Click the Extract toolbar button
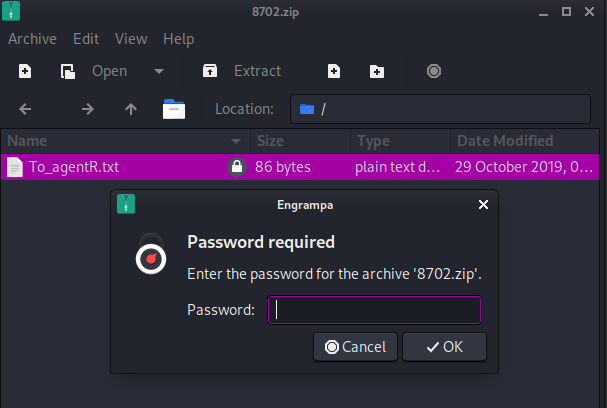Screen dimensions: 607x408 click(242, 72)
